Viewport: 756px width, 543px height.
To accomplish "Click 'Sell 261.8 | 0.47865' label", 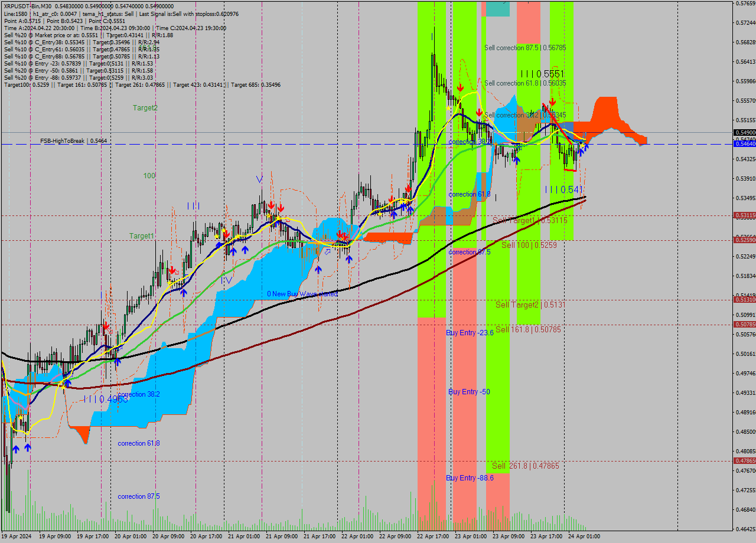I will 526,466.
